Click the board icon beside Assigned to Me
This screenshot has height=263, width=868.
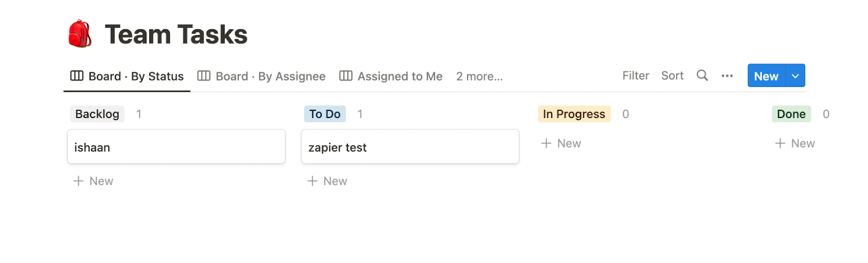tap(346, 76)
